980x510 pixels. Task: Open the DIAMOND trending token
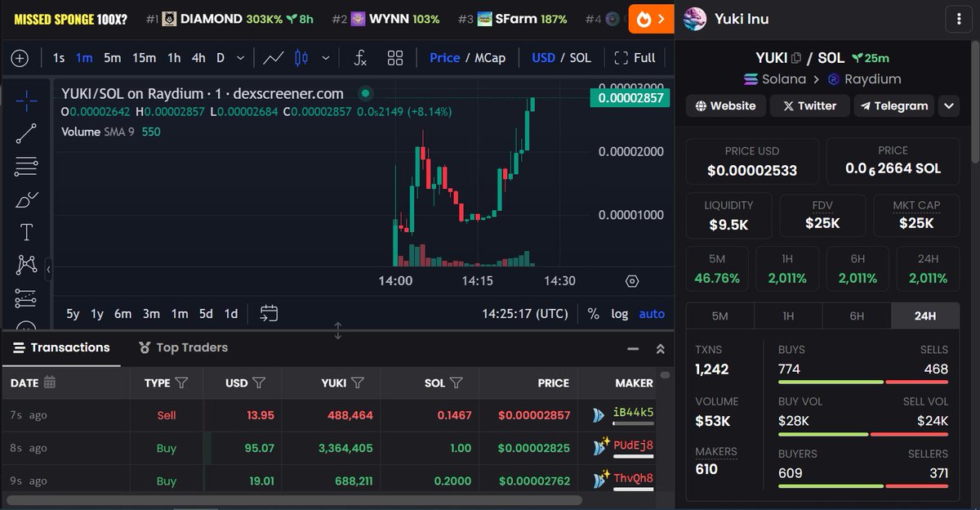[x=229, y=19]
